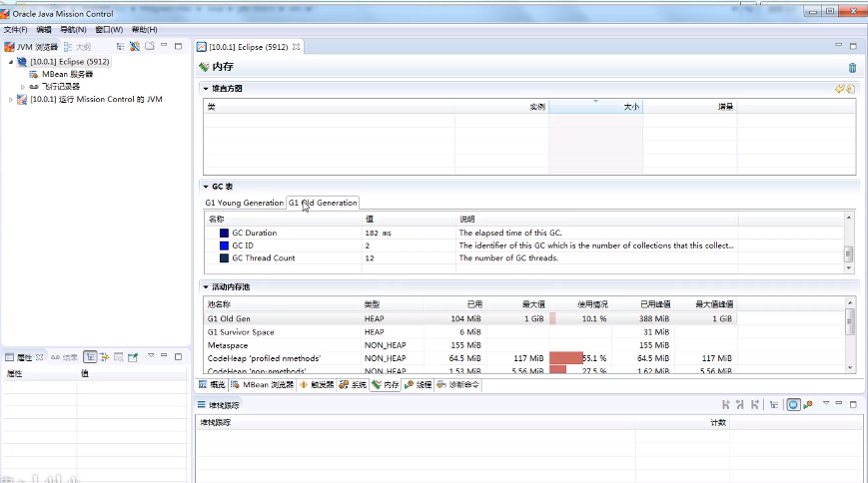Click the JVM browser tree layout icon

(x=119, y=47)
